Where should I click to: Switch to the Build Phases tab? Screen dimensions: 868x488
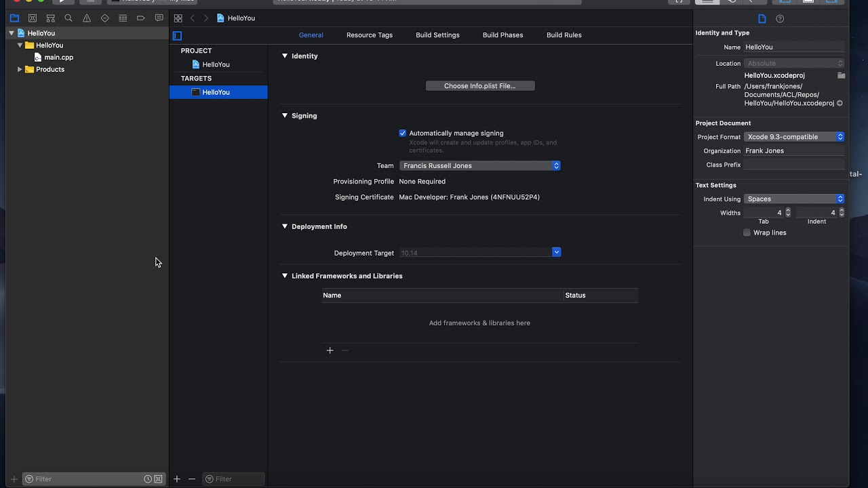coord(502,35)
